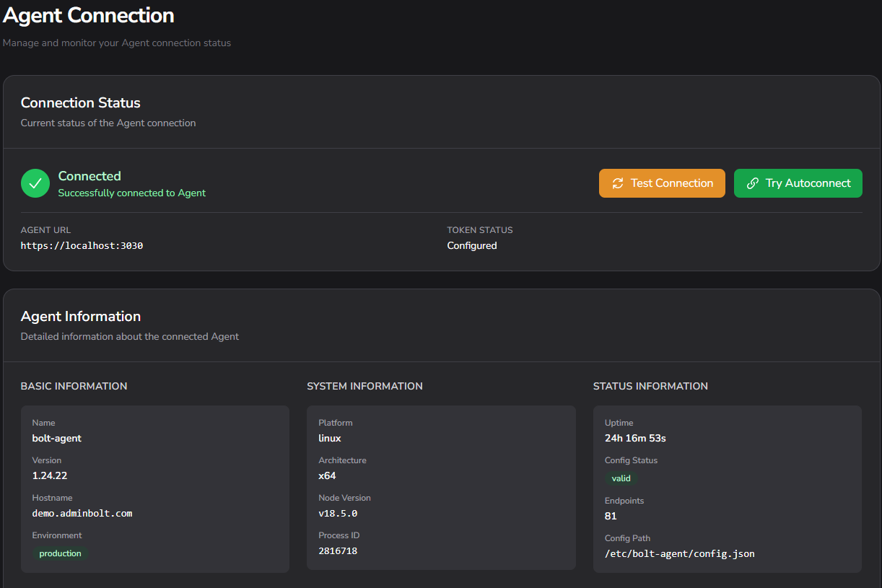Click the bolt-agent name value
The image size is (882, 588).
click(57, 438)
